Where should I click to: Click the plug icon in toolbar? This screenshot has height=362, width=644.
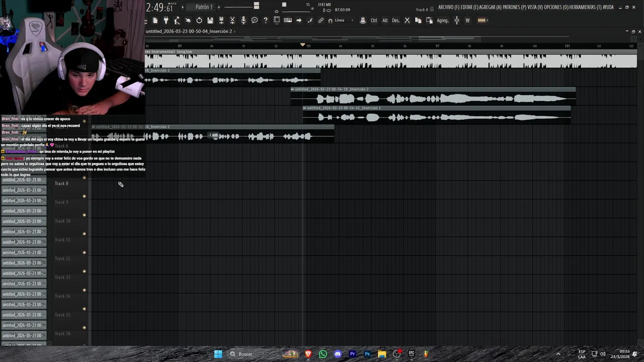[x=166, y=21]
